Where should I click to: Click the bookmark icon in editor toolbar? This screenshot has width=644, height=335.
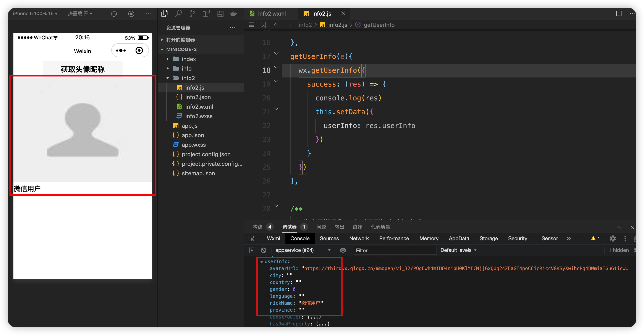click(x=264, y=25)
